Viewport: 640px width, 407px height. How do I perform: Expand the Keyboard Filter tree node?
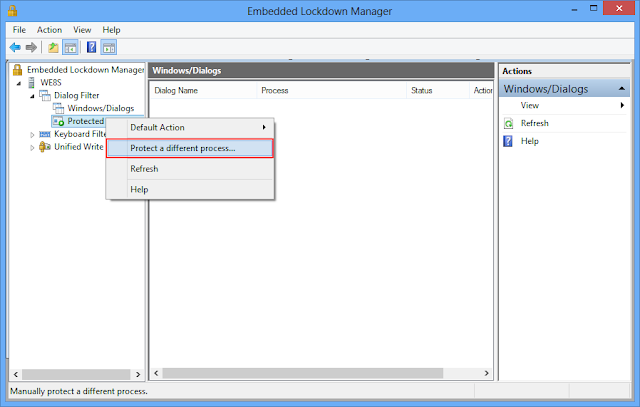(x=32, y=135)
